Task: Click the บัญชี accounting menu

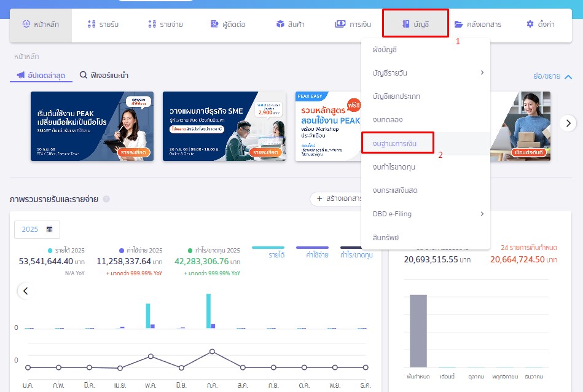Action: (416, 24)
